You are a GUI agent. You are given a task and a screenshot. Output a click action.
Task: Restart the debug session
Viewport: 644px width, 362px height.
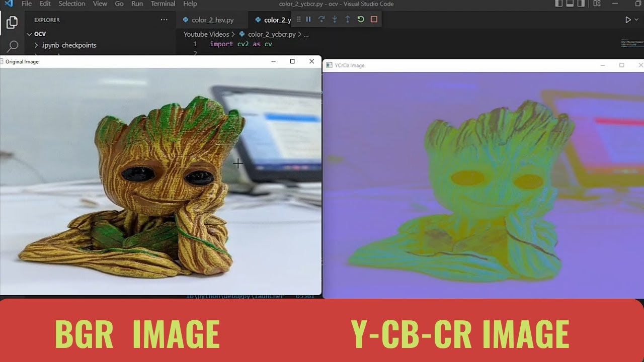(x=361, y=20)
